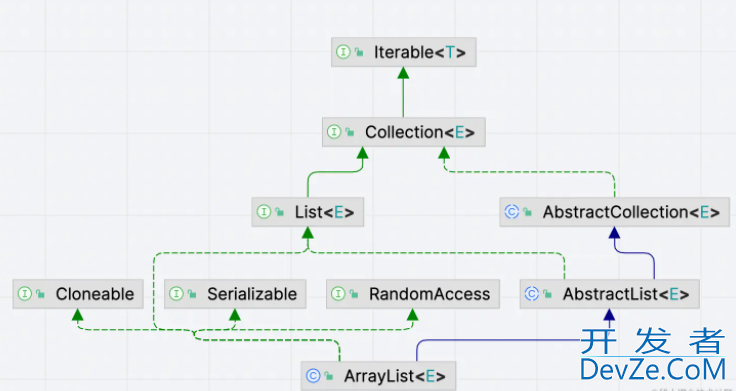Viewport: 736px width, 391px height.
Task: Click the interface icon on RandomAccess
Action: pyautogui.click(x=338, y=294)
